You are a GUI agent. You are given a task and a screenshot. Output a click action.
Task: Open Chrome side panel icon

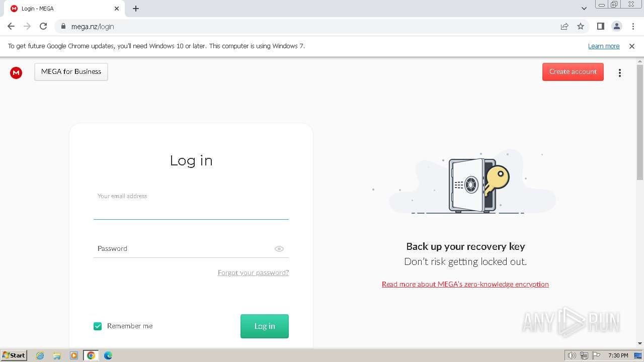coord(600,26)
